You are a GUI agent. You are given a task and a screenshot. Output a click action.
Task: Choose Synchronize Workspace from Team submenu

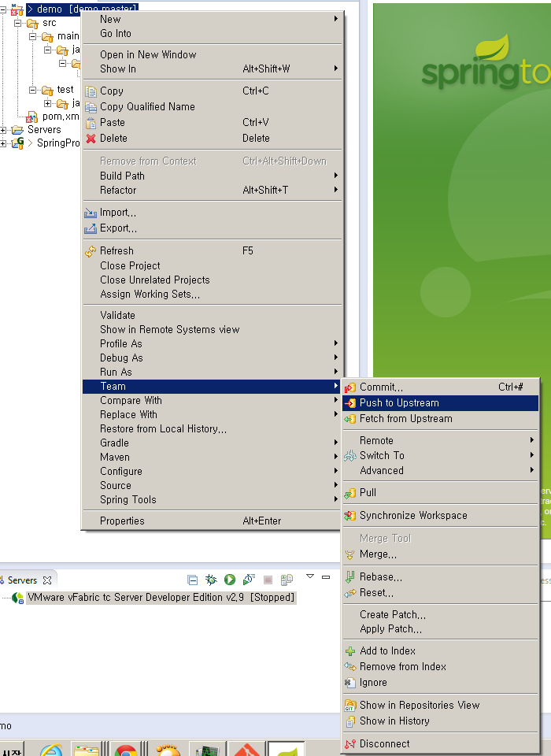pyautogui.click(x=413, y=516)
